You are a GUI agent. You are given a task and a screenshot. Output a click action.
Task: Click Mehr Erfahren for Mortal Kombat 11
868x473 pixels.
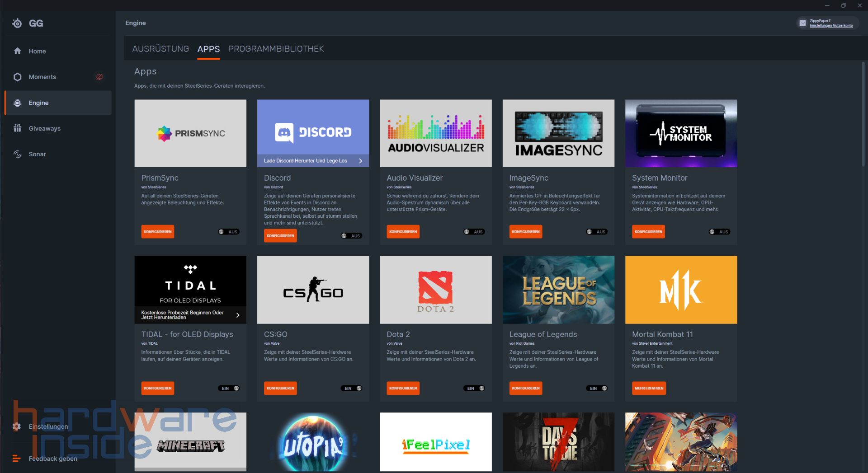point(649,388)
